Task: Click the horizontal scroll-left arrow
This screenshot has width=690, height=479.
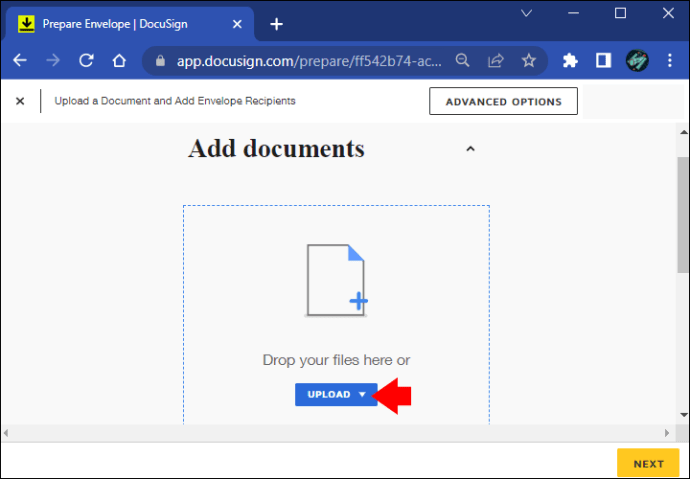Action: tap(6, 433)
